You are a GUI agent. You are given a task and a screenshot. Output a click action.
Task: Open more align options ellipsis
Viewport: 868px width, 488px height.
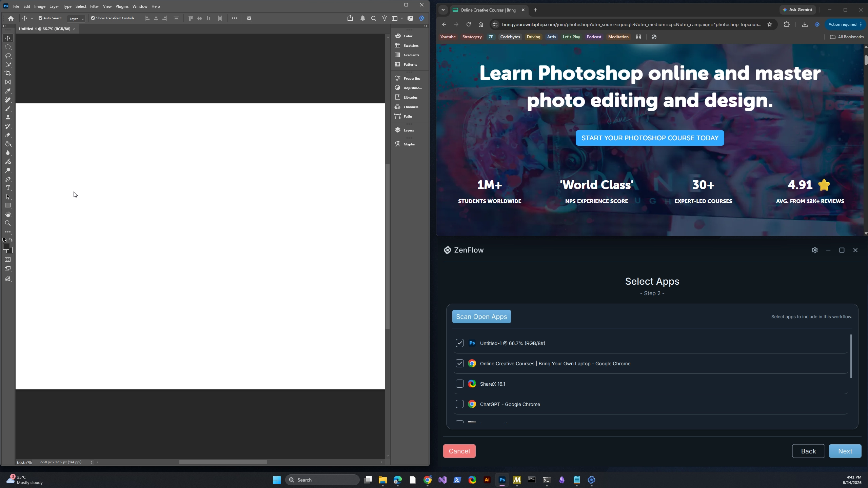point(235,18)
